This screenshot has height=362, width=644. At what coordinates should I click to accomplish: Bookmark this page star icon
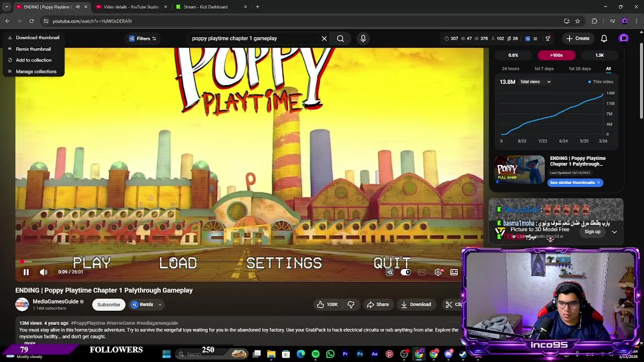click(578, 21)
